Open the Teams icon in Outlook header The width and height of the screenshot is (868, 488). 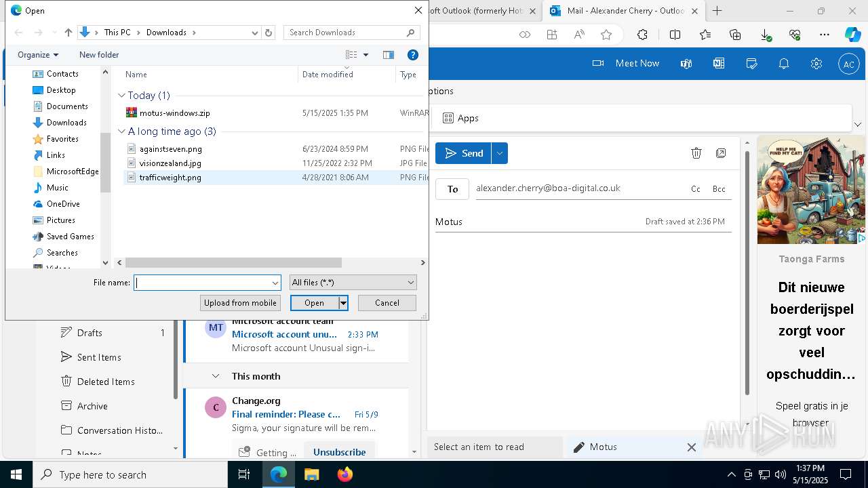tap(686, 63)
